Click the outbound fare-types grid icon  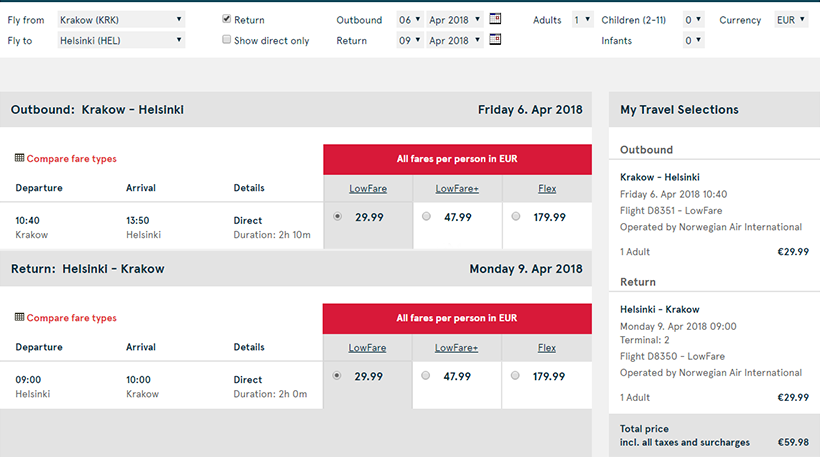point(19,158)
